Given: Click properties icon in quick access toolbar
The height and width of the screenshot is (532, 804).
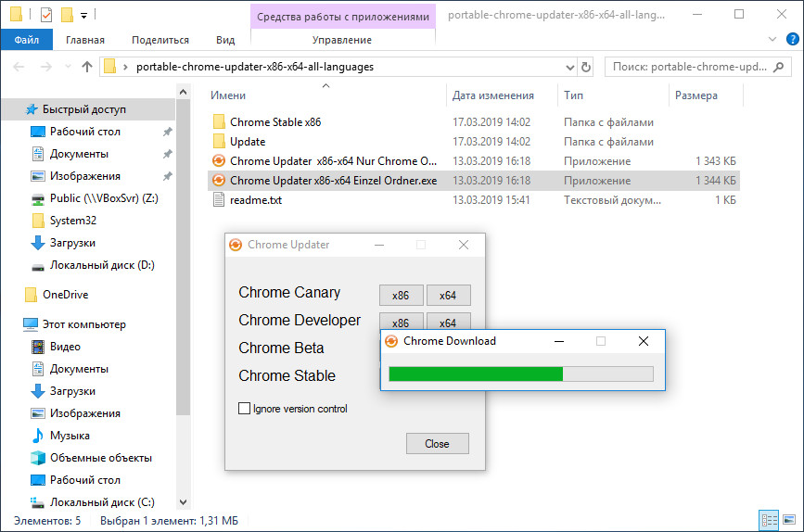Looking at the screenshot, I should pos(46,15).
